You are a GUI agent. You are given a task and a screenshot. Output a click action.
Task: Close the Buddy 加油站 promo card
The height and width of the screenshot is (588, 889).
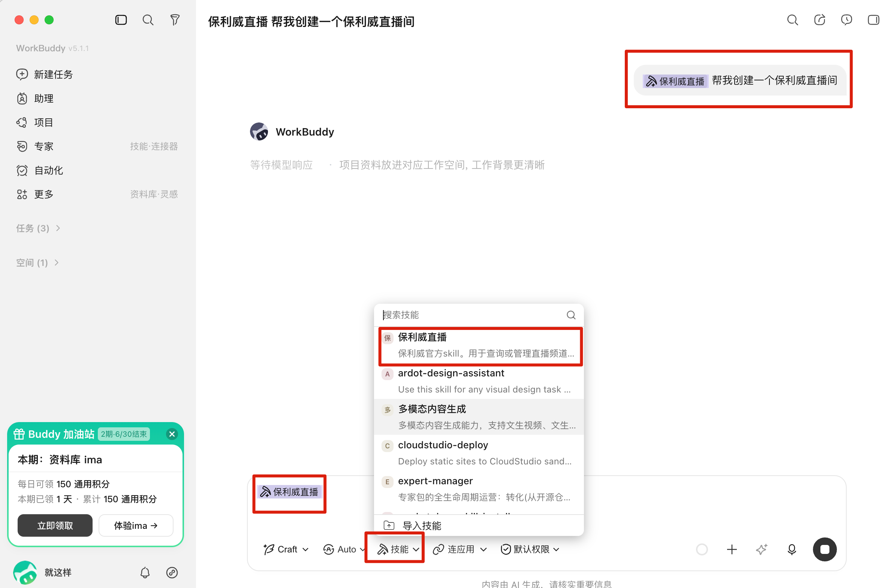(x=172, y=434)
